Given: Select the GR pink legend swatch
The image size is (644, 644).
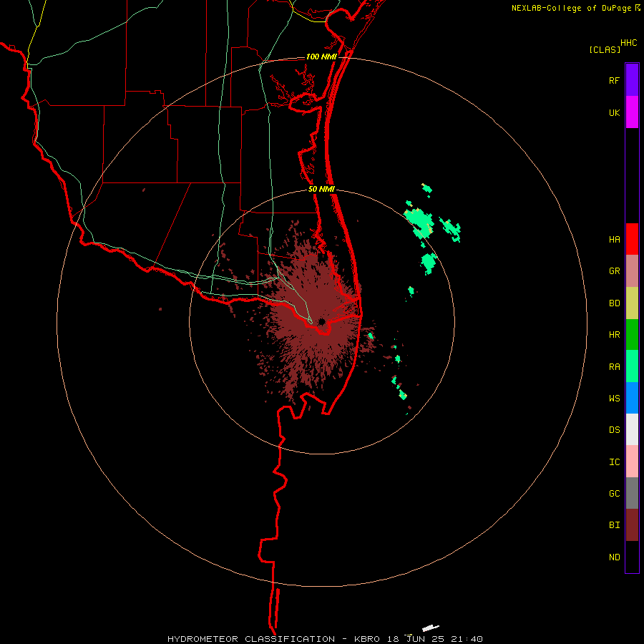Looking at the screenshot, I should [632, 271].
